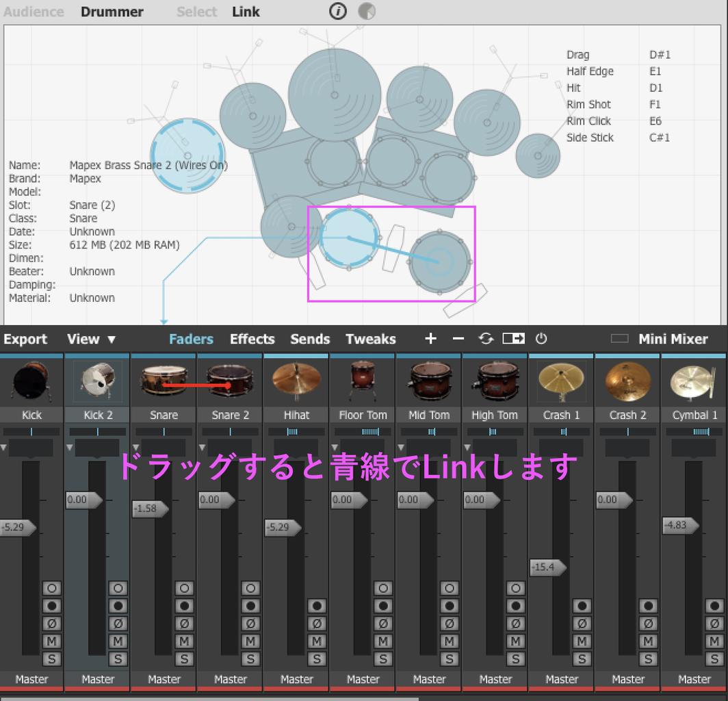The width and height of the screenshot is (728, 701).
Task: Select the Cymbal 1 channel image
Action: 694,382
